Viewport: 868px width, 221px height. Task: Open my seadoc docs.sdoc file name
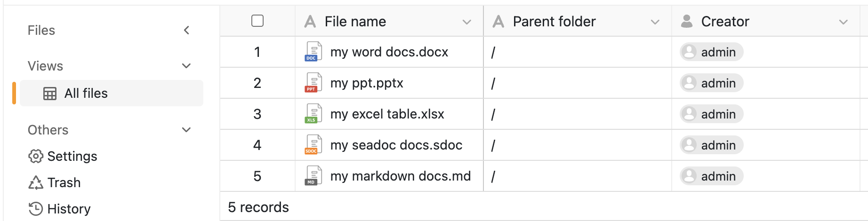point(396,145)
